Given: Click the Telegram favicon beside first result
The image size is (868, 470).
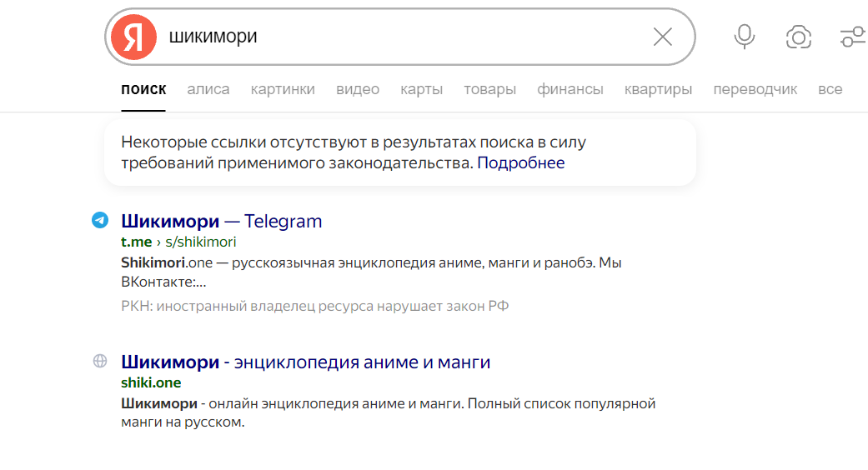Looking at the screenshot, I should [100, 221].
